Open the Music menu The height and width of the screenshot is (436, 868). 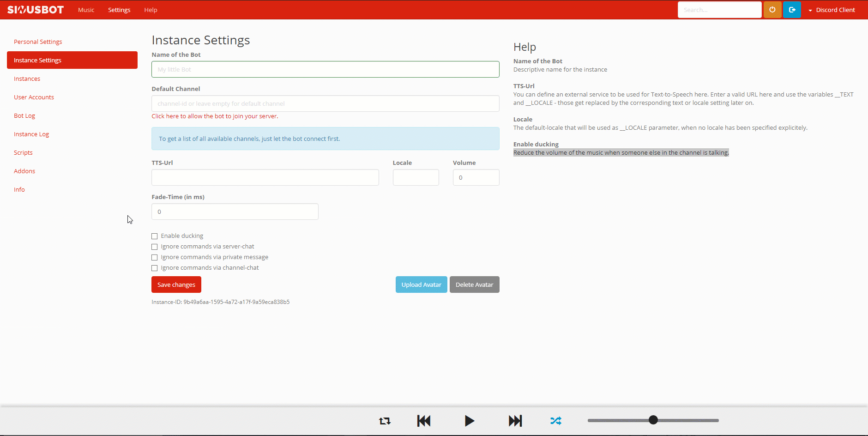coord(86,10)
